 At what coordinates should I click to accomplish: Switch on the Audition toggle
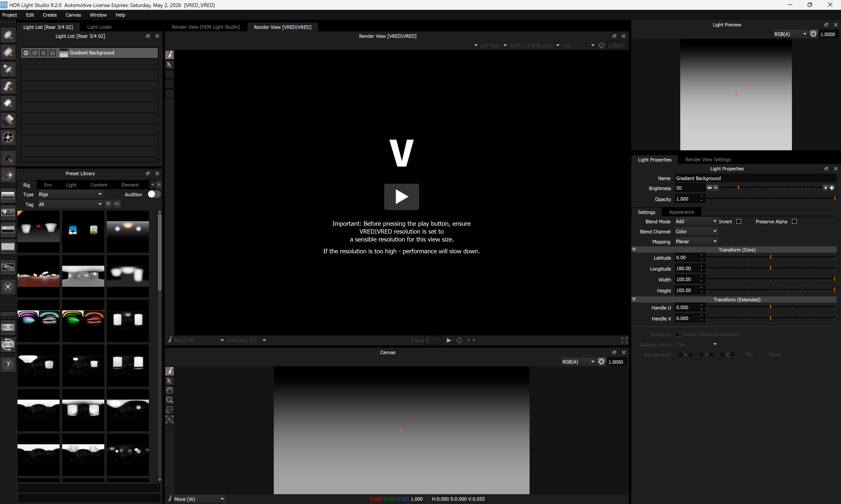154,194
